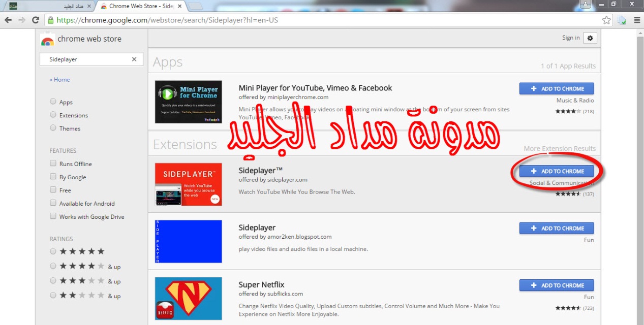The width and height of the screenshot is (644, 325).
Task: Bookmark this page with the star icon
Action: pyautogui.click(x=606, y=20)
